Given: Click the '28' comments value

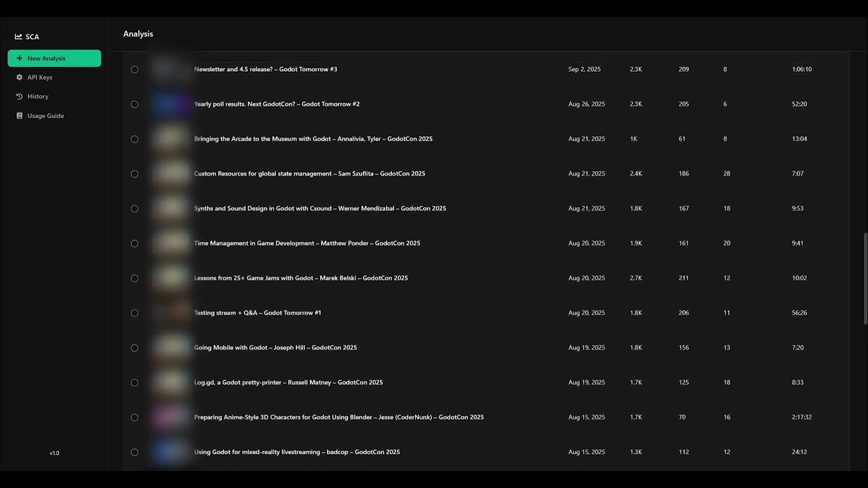Looking at the screenshot, I should pyautogui.click(x=727, y=174).
